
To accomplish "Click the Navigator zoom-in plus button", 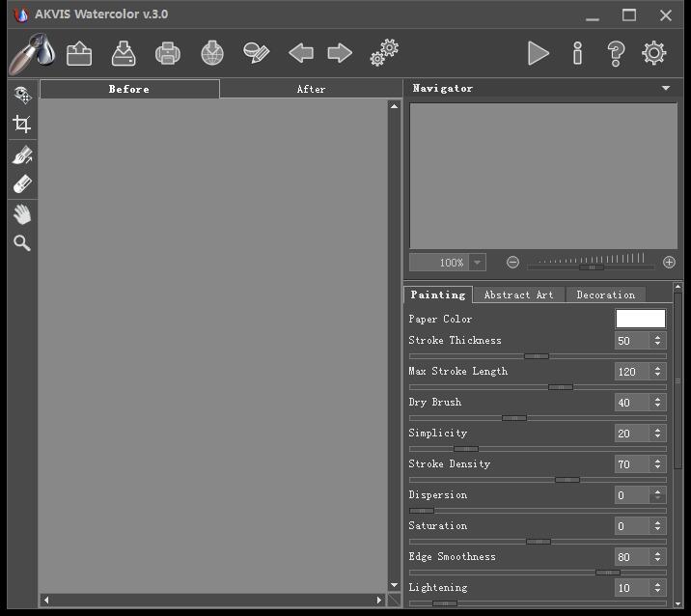I will pyautogui.click(x=669, y=263).
